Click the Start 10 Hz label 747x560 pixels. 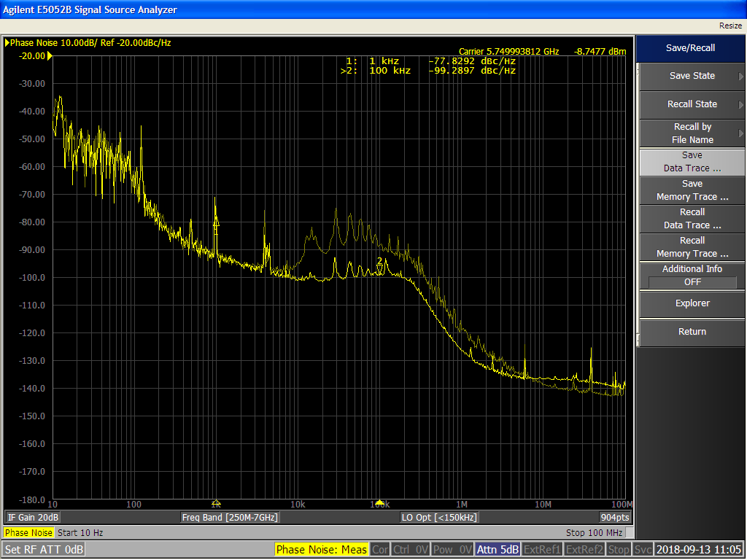point(80,533)
